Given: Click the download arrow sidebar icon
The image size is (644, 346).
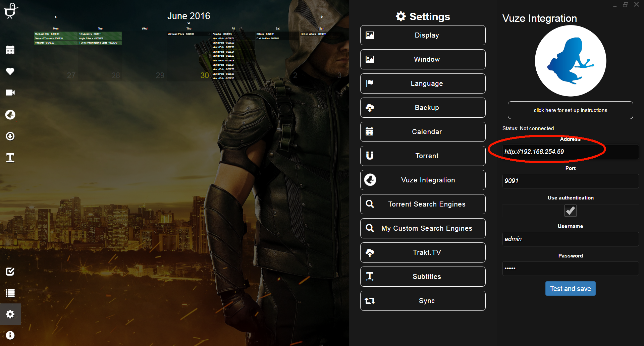Looking at the screenshot, I should [10, 136].
